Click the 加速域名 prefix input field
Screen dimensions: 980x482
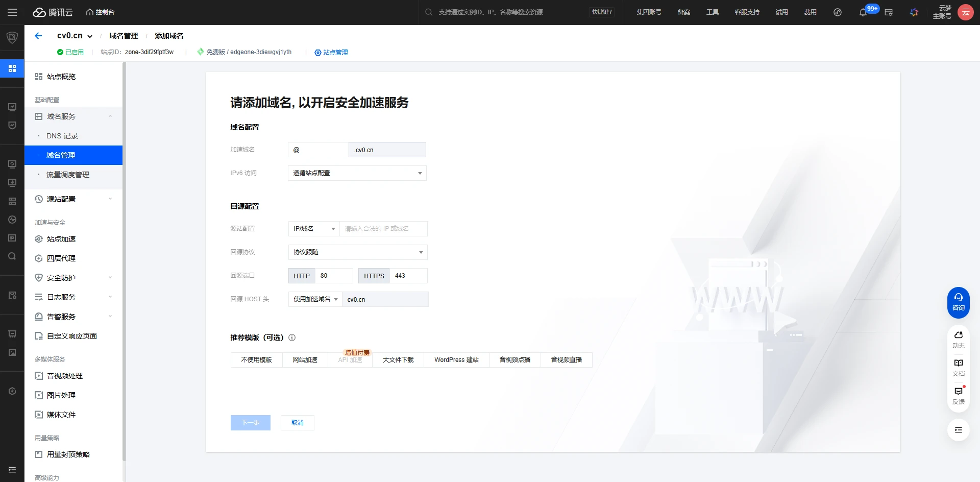pyautogui.click(x=318, y=150)
